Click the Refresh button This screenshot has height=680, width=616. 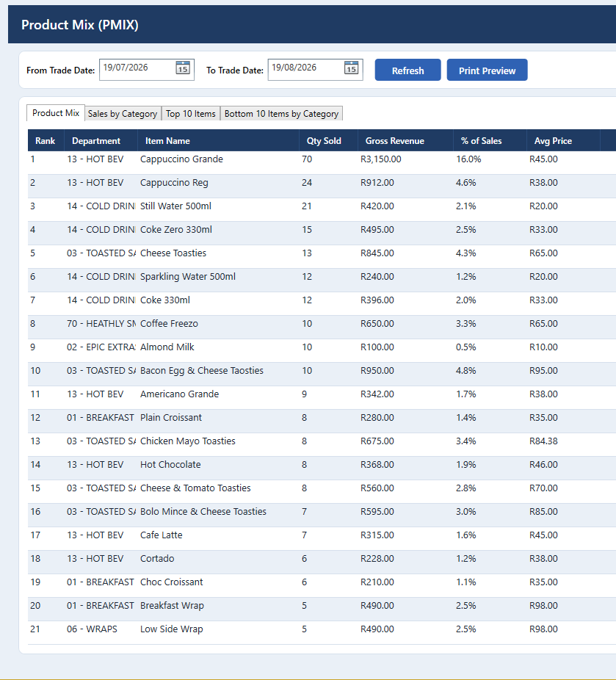point(407,70)
